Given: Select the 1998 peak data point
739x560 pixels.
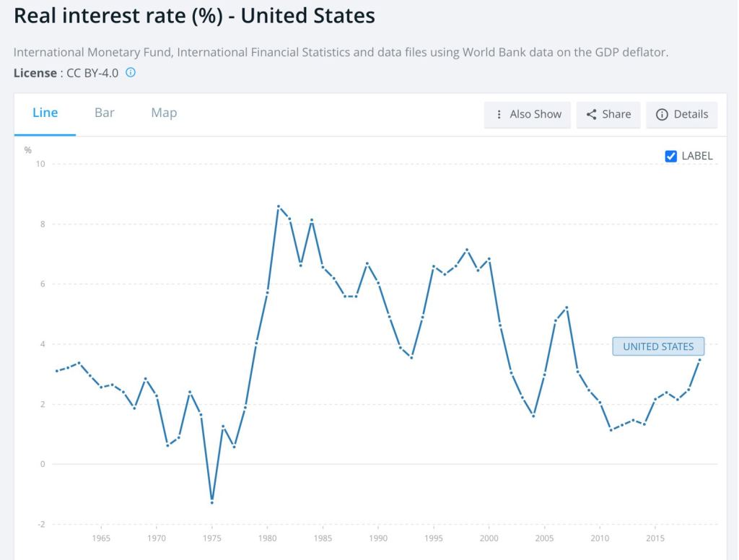Looking at the screenshot, I should pos(467,250).
